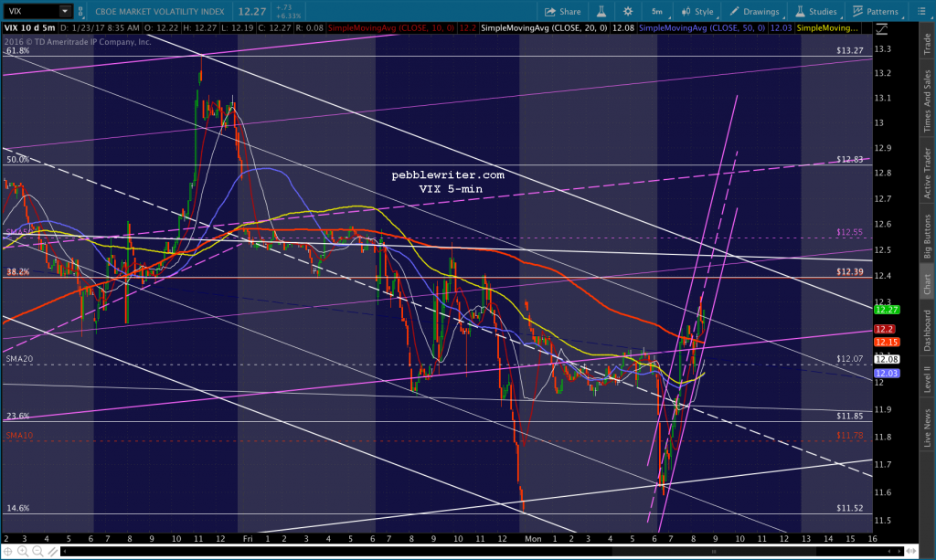Click the red 12.2 price bubble on axis
Screen dimensions: 936x560
884,329
